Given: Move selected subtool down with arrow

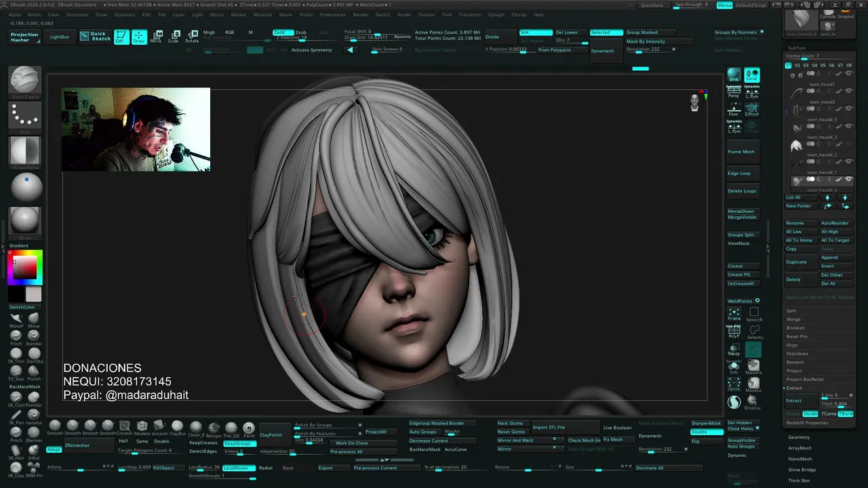Looking at the screenshot, I should [x=845, y=197].
